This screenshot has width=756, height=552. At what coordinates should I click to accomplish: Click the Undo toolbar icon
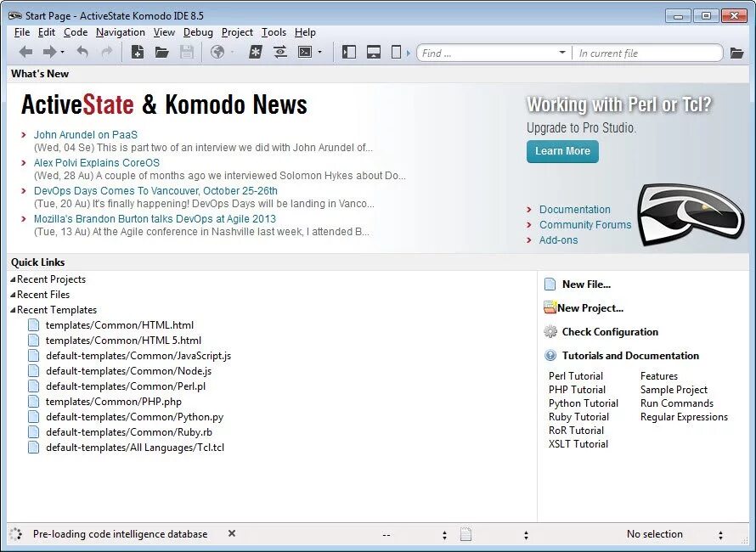pyautogui.click(x=83, y=52)
